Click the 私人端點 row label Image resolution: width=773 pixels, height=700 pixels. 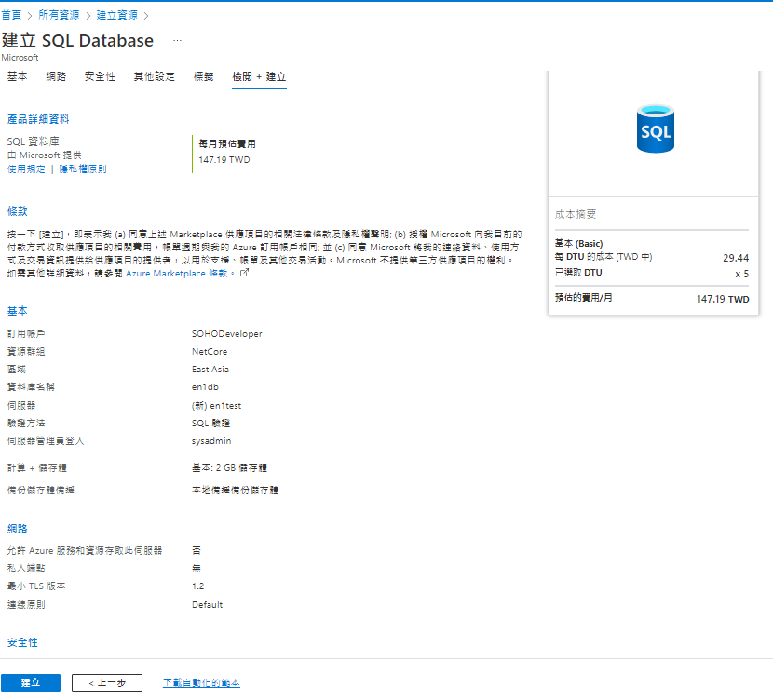point(26,569)
